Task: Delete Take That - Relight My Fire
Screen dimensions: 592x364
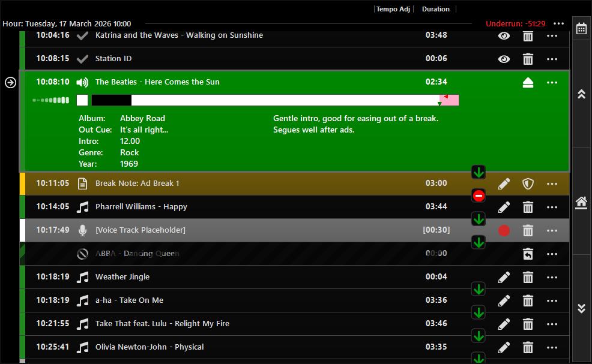Action: (x=528, y=324)
